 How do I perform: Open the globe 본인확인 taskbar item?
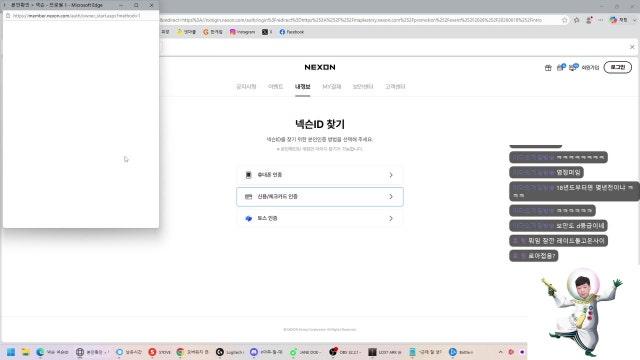(x=92, y=352)
